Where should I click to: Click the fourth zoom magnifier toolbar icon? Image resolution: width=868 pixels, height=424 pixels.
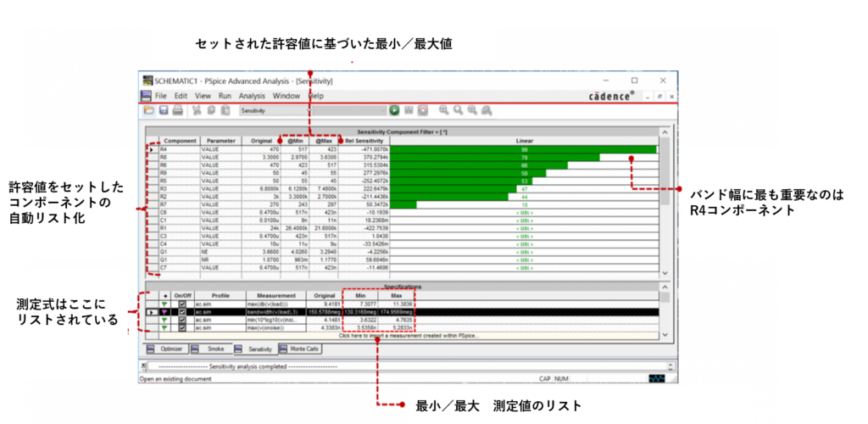pyautogui.click(x=487, y=110)
